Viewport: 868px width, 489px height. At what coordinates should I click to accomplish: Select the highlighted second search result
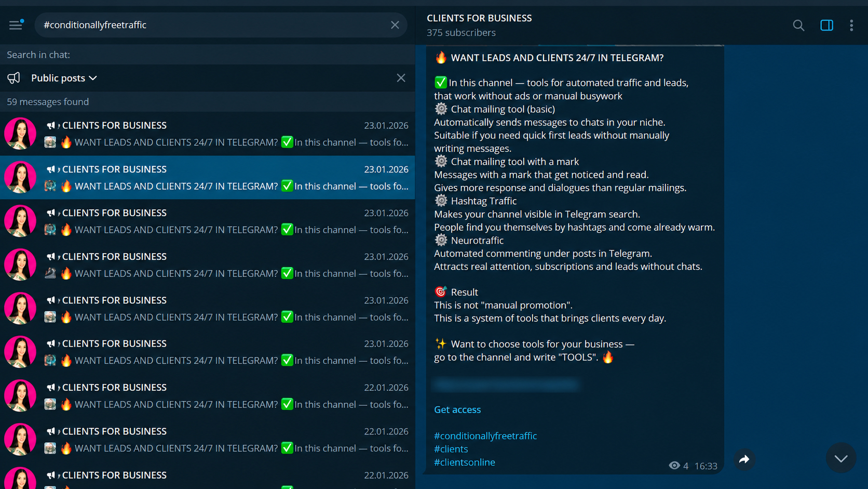click(x=208, y=177)
